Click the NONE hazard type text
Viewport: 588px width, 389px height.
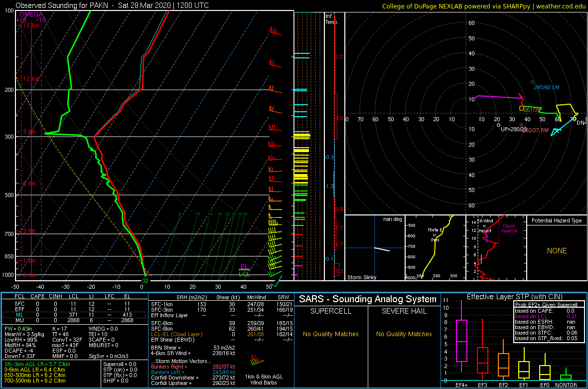coord(557,251)
